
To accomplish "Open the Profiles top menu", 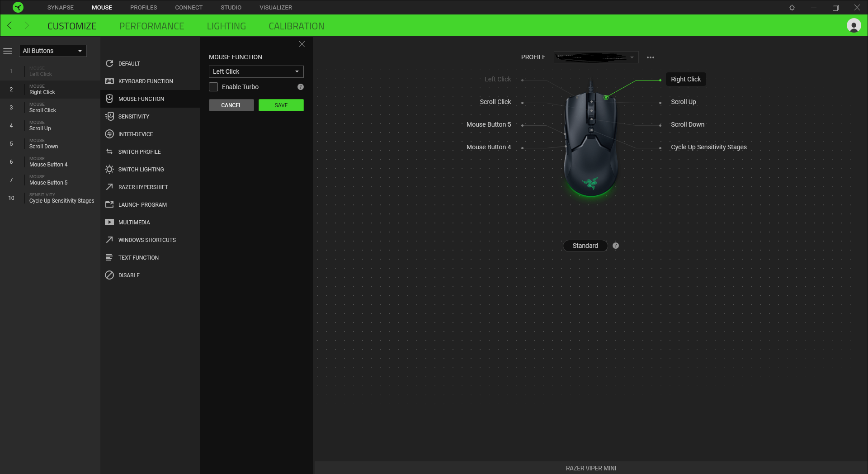I will [x=144, y=8].
